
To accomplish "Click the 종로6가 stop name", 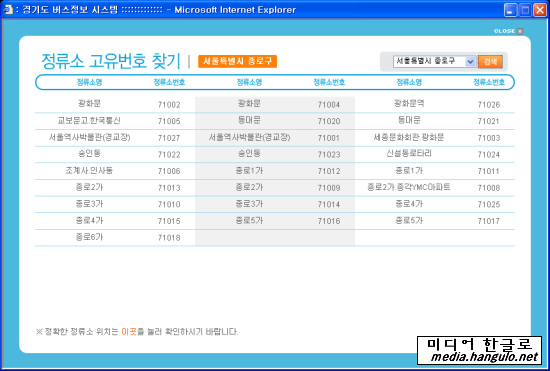I will (x=89, y=237).
